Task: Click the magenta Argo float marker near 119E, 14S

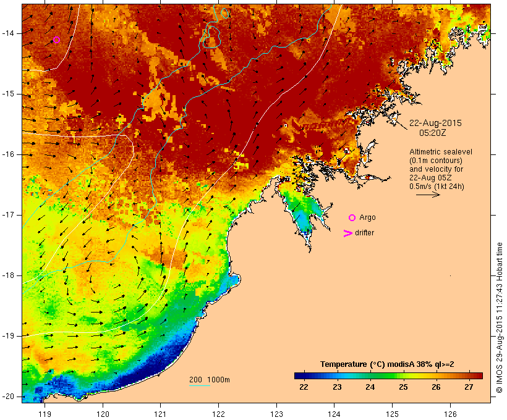Action: [57, 40]
